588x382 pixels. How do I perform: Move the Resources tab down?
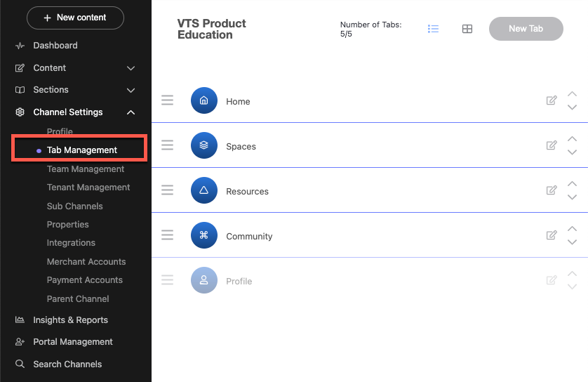572,197
